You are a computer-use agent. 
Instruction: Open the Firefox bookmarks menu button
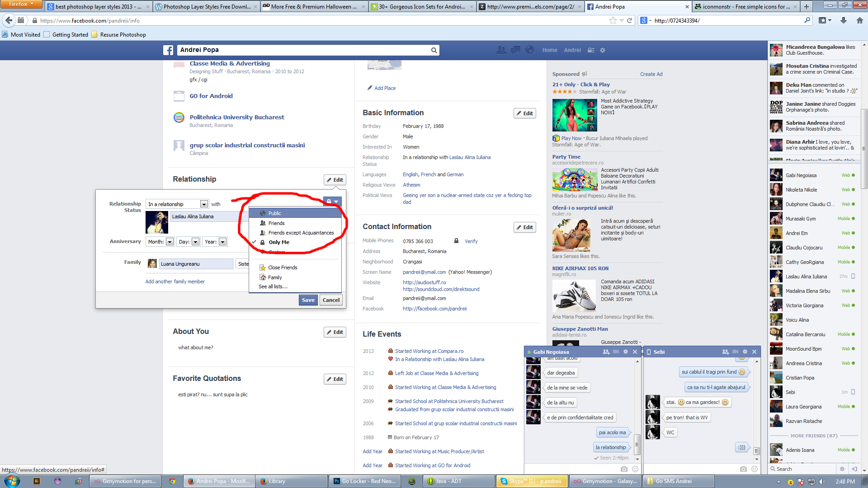coord(825,20)
